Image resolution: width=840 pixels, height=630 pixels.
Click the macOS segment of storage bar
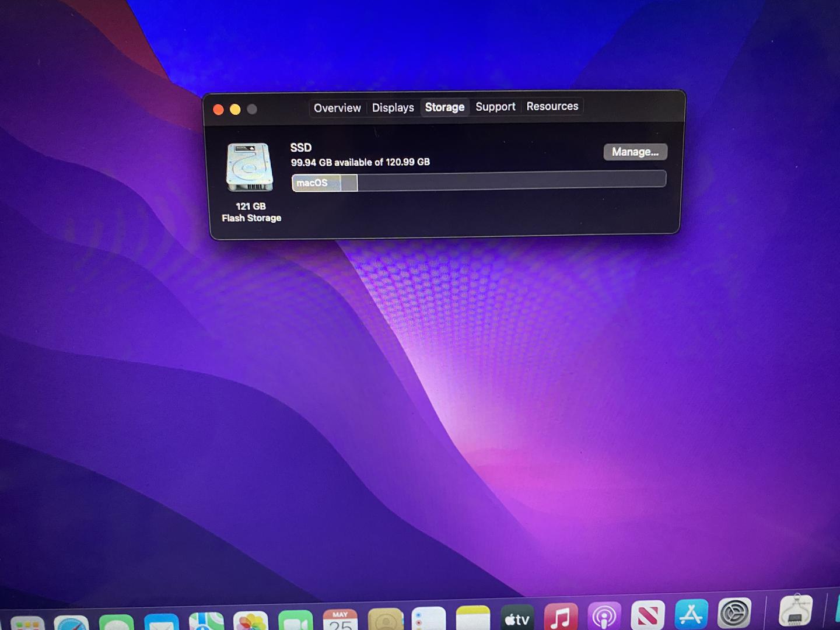click(x=316, y=183)
